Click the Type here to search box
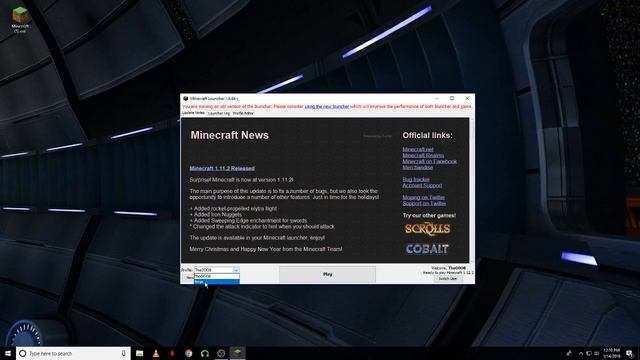640x360 pixels. [73, 353]
